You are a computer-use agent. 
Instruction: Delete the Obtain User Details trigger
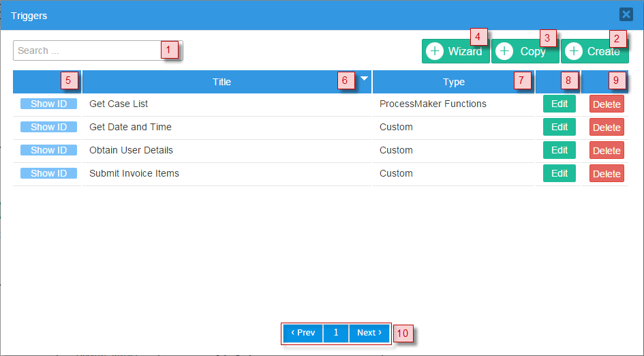(607, 151)
